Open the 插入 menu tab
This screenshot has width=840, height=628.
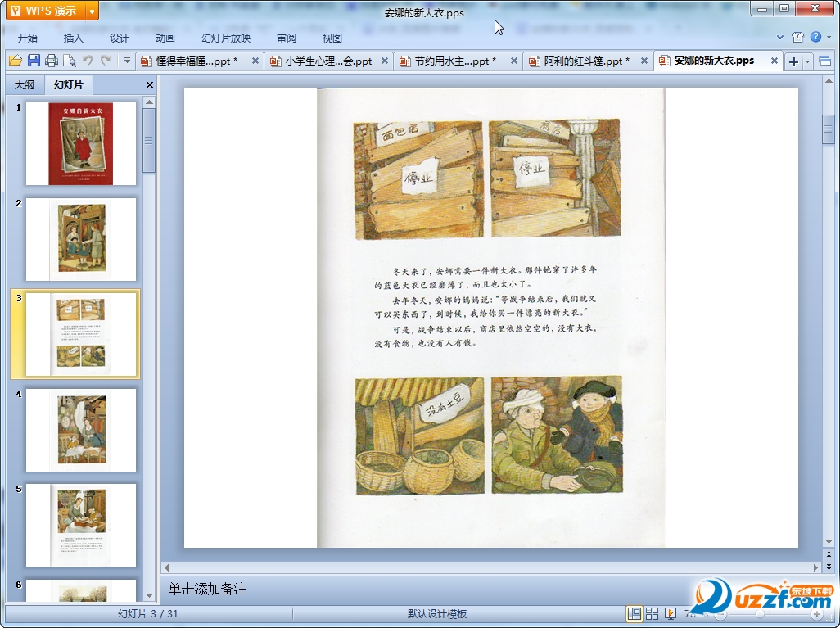click(74, 38)
